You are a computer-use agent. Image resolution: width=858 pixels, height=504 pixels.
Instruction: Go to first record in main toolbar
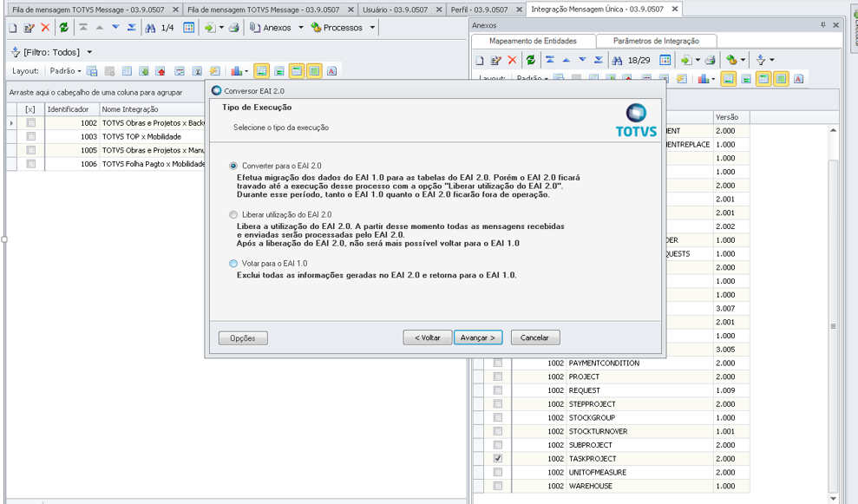[x=83, y=27]
